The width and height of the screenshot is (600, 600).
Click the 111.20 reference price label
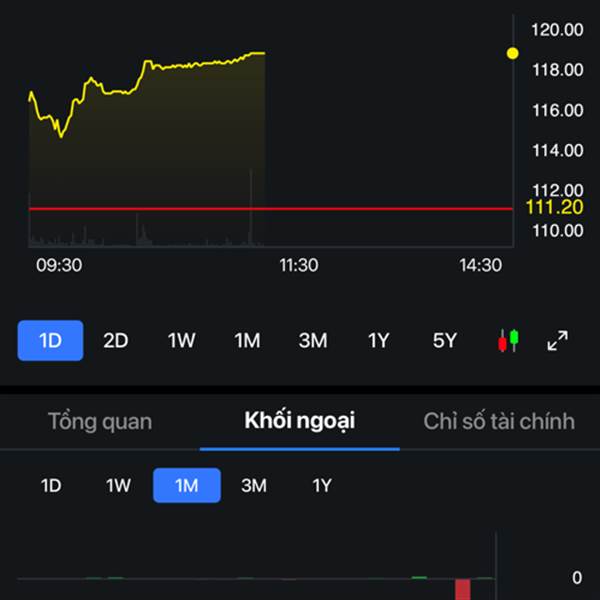[x=554, y=207]
